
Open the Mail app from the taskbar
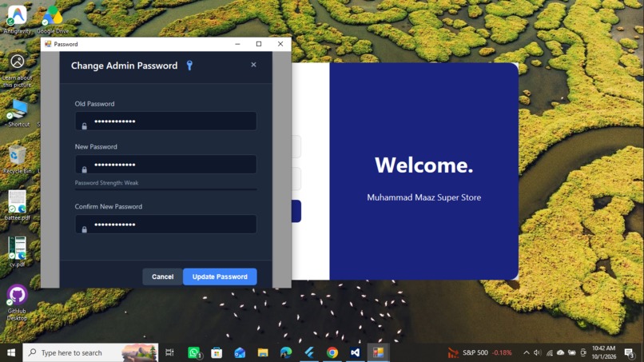240,352
